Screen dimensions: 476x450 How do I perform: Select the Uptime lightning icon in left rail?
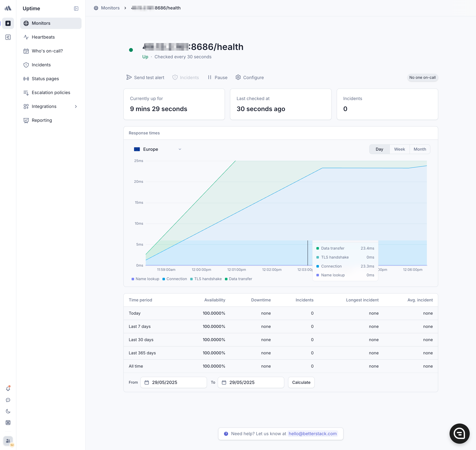tap(8, 23)
